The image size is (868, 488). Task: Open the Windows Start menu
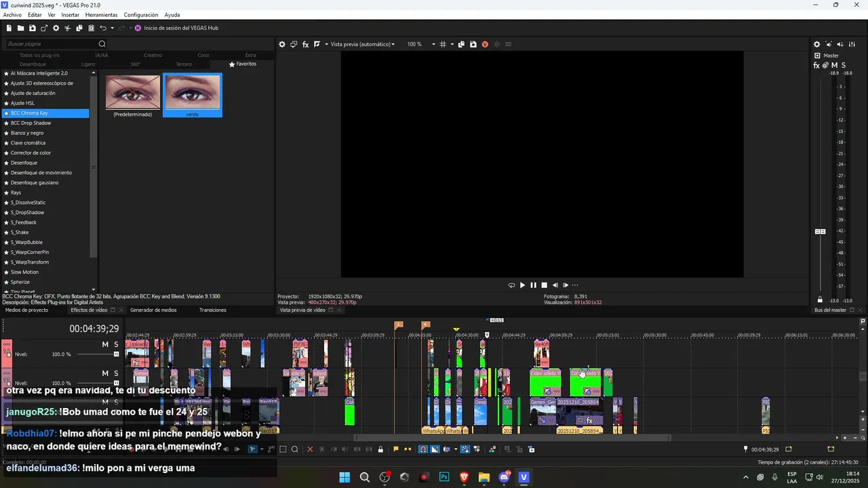tap(344, 477)
